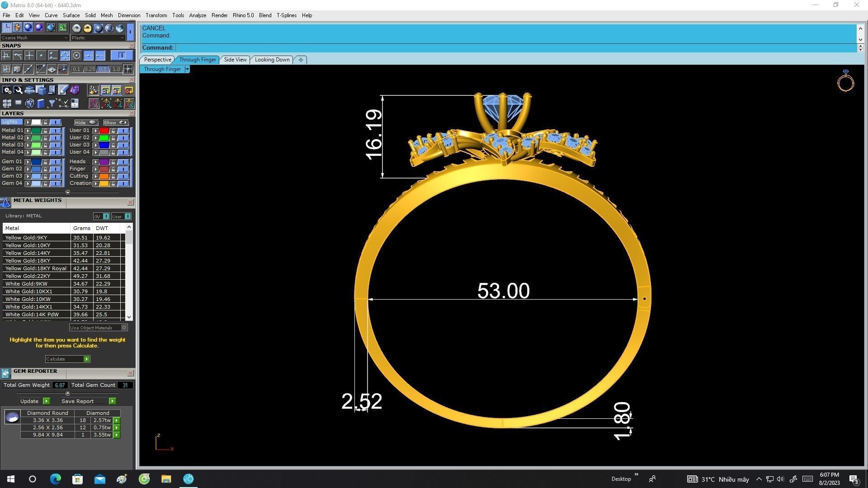
Task: Click the shaded blue sphere display icon
Action: [x=28, y=28]
